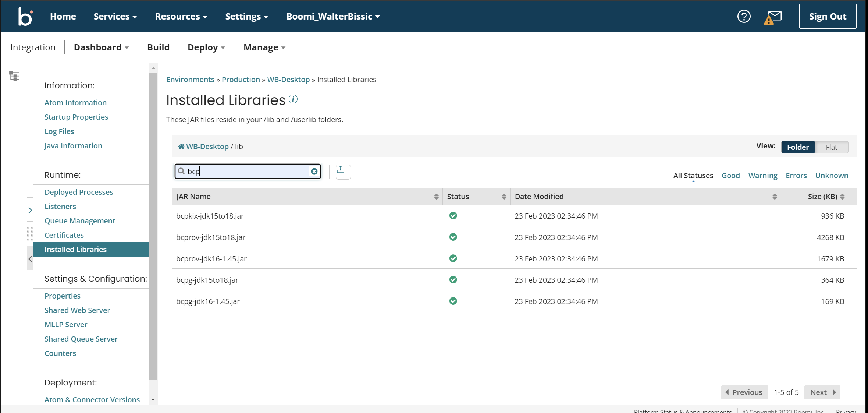Click the component tree explorer icon

tap(14, 76)
